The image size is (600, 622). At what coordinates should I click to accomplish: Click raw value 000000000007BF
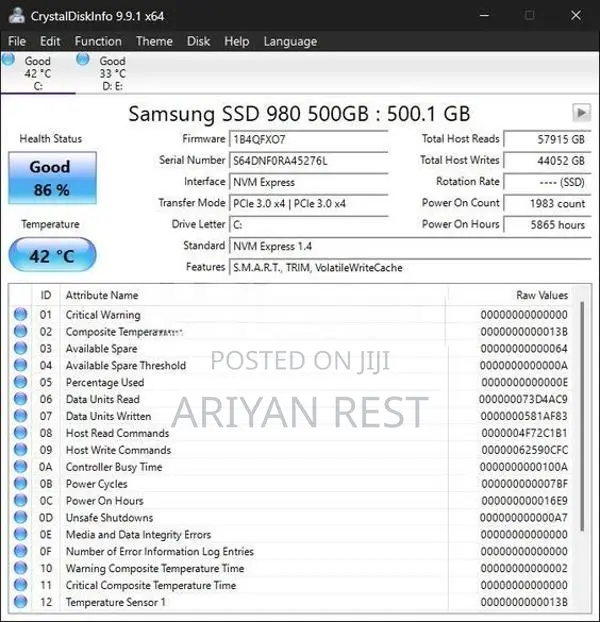[x=524, y=484]
